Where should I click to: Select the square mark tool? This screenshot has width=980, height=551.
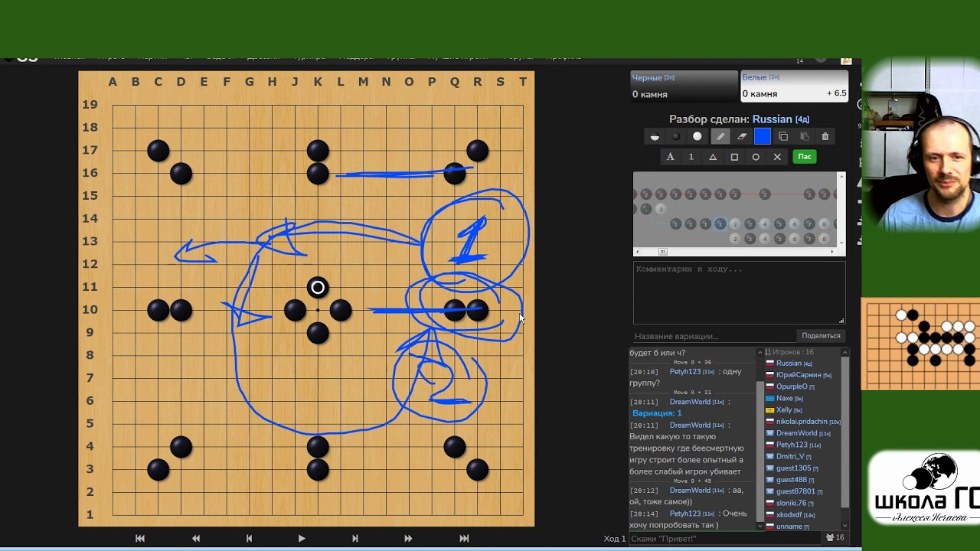point(734,157)
